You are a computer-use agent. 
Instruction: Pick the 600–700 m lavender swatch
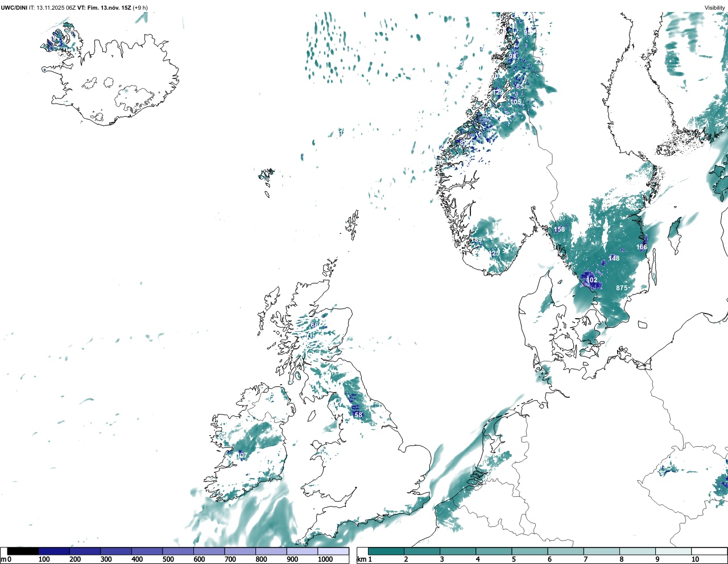pos(209,551)
